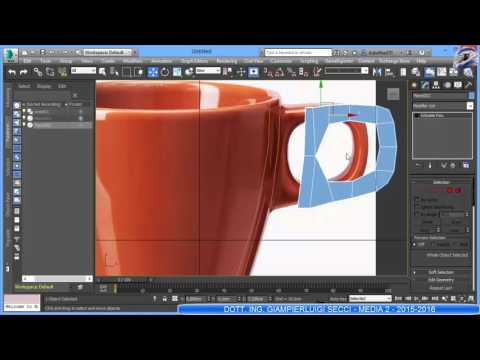Open Scene Explorer Display menu
480x360 pixels.
[44, 86]
